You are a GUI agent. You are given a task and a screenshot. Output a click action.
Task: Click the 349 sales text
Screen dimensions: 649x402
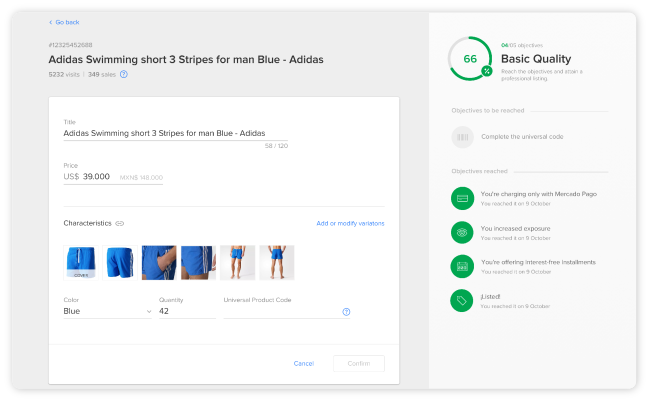coord(102,75)
